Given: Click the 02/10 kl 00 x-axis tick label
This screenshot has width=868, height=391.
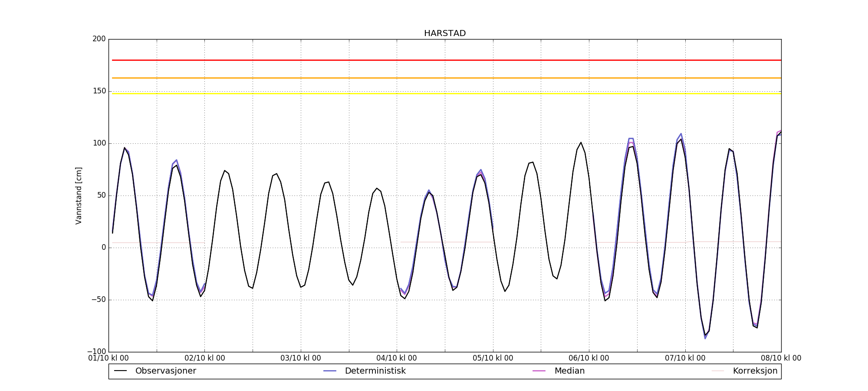Looking at the screenshot, I should [x=205, y=358].
